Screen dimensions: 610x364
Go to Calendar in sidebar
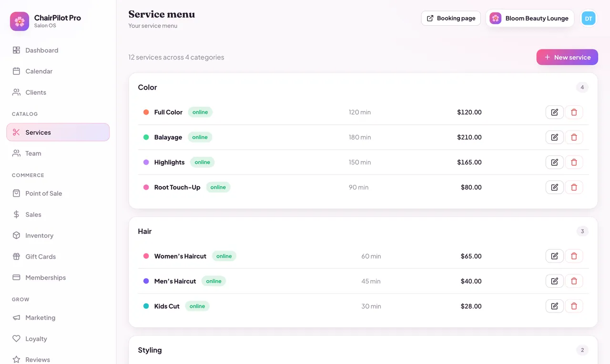click(58, 71)
